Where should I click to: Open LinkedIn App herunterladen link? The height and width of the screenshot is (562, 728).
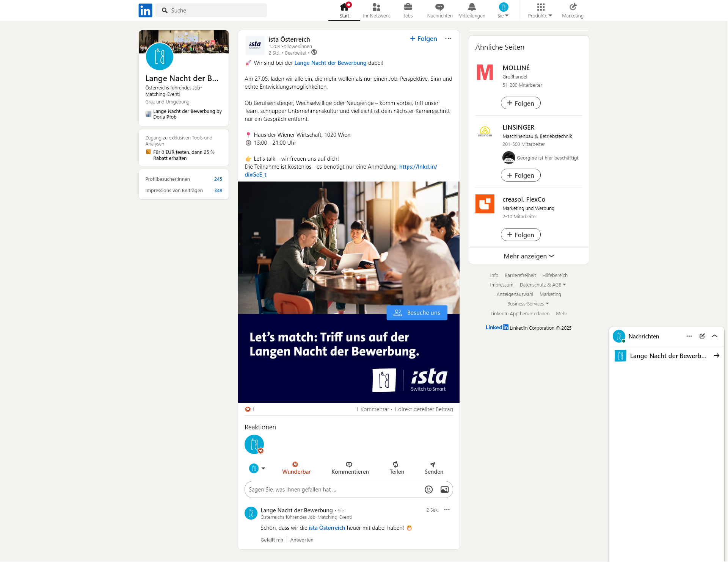[x=520, y=314]
